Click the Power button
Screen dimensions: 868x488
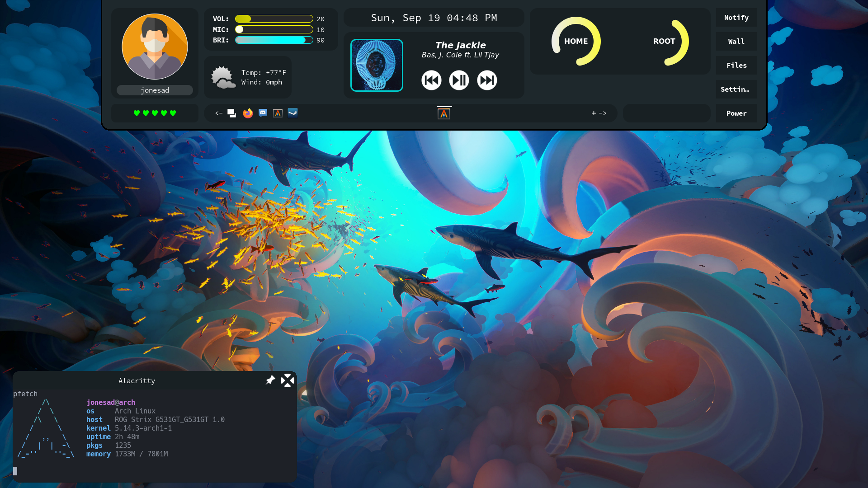(x=736, y=113)
